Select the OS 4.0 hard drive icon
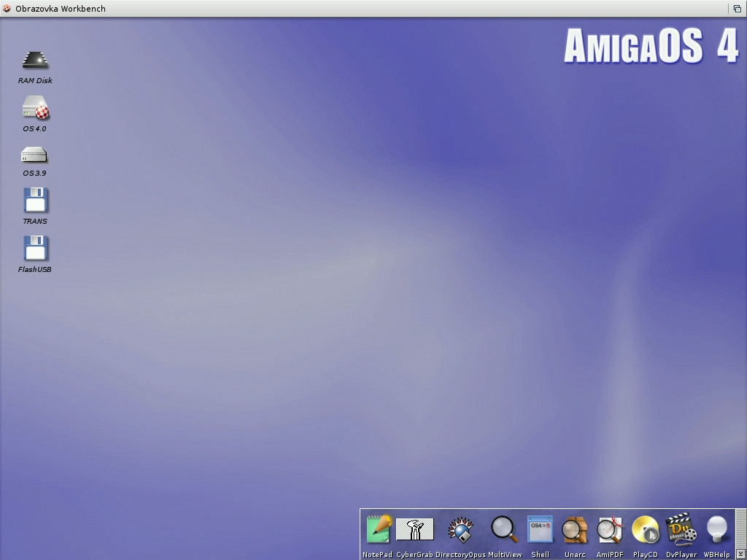This screenshot has width=747, height=560. tap(35, 108)
